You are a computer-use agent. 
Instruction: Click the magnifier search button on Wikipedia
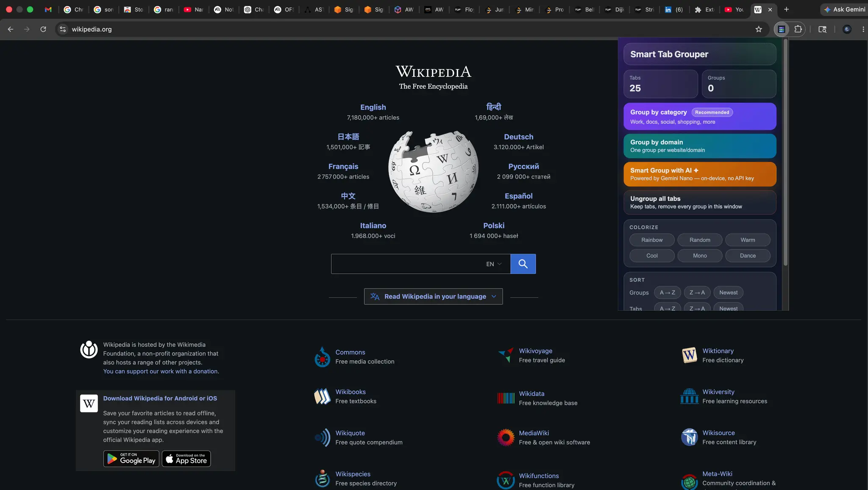point(523,264)
